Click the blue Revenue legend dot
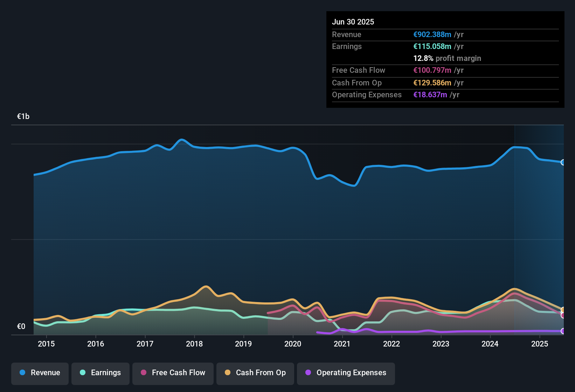Screen dimensions: 575x392 coord(22,372)
